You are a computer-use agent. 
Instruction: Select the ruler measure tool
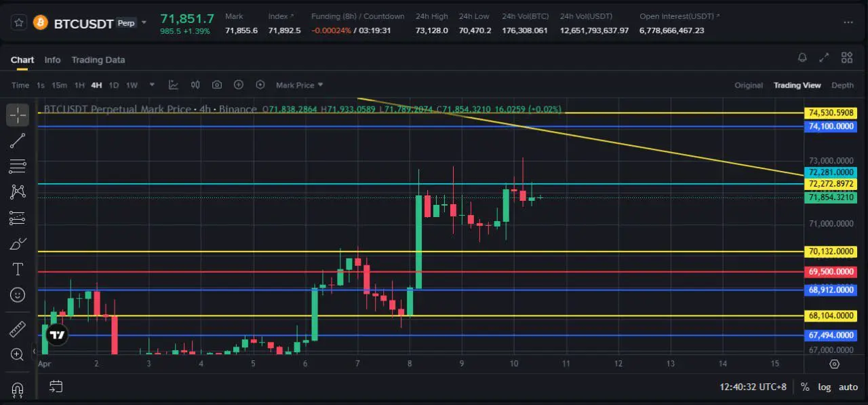click(x=18, y=329)
